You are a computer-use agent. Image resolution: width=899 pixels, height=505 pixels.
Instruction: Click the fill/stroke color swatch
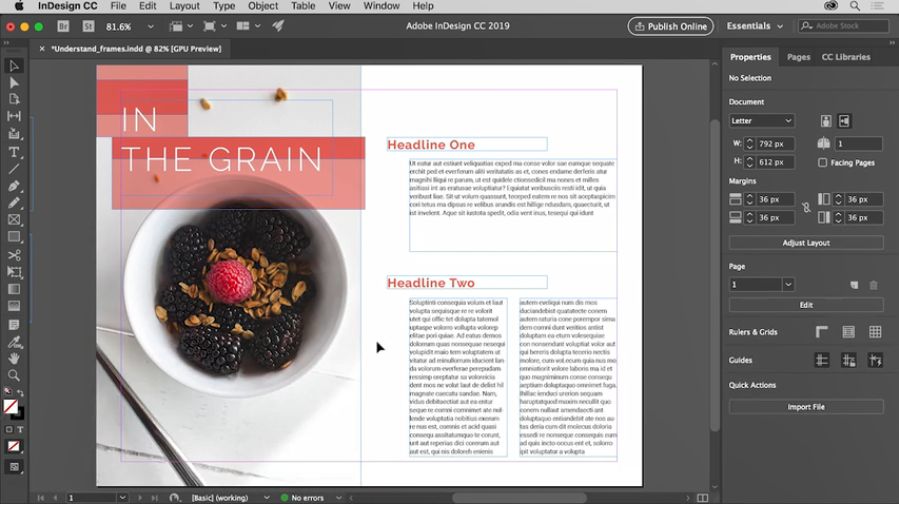point(11,406)
